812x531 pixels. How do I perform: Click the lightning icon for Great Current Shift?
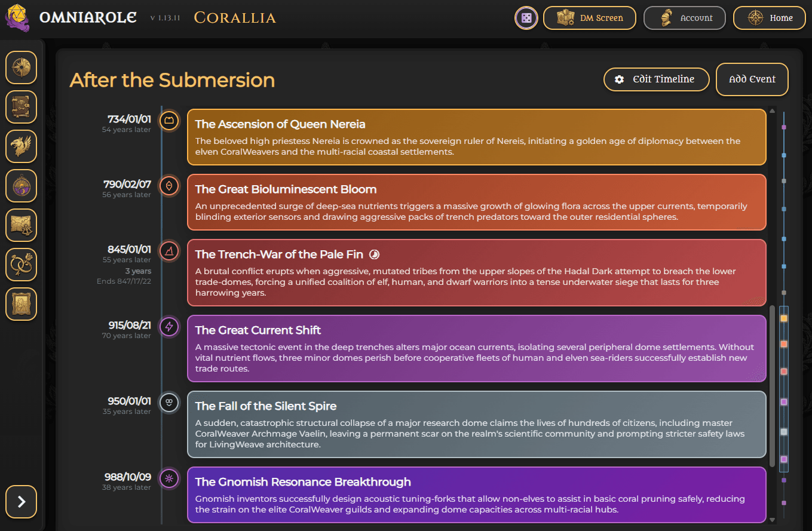point(169,327)
